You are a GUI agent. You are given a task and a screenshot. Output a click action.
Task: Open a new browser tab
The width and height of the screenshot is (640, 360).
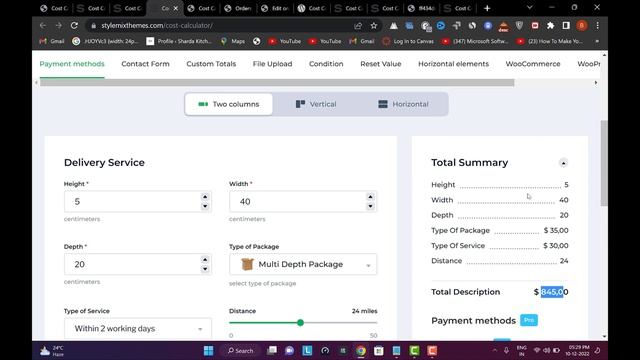tap(487, 8)
